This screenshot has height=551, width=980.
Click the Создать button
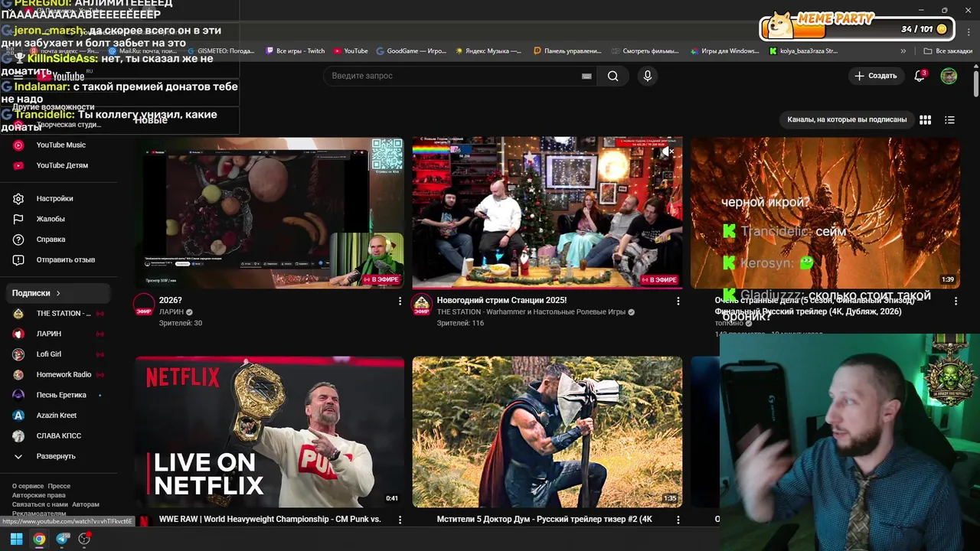click(875, 76)
